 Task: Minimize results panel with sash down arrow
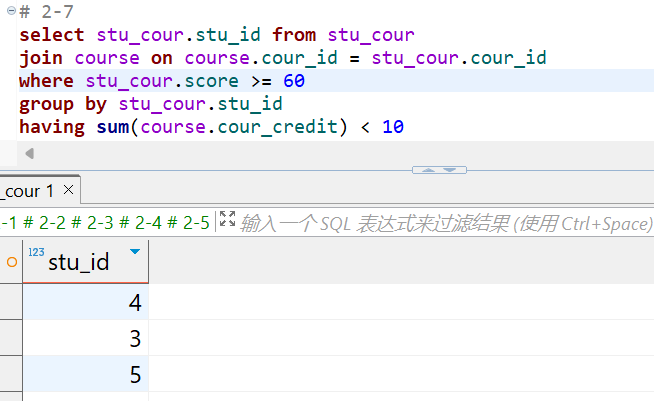click(x=451, y=170)
